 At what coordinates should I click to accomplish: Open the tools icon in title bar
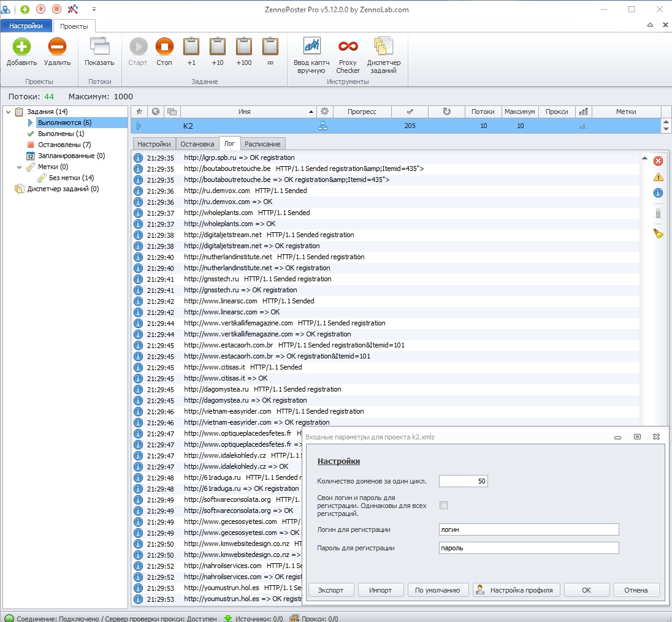[73, 9]
